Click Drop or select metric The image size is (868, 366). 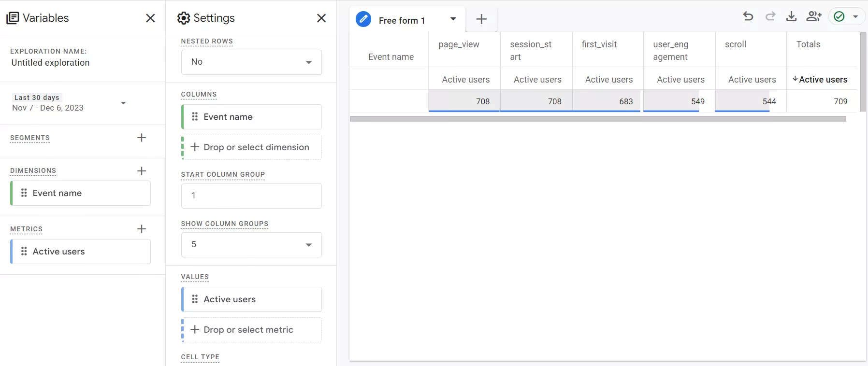click(x=251, y=330)
